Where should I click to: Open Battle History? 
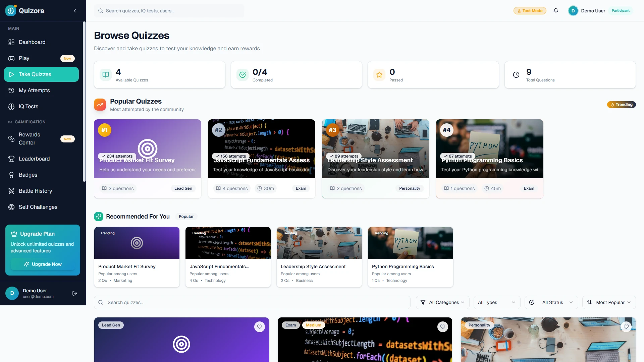pyautogui.click(x=42, y=191)
